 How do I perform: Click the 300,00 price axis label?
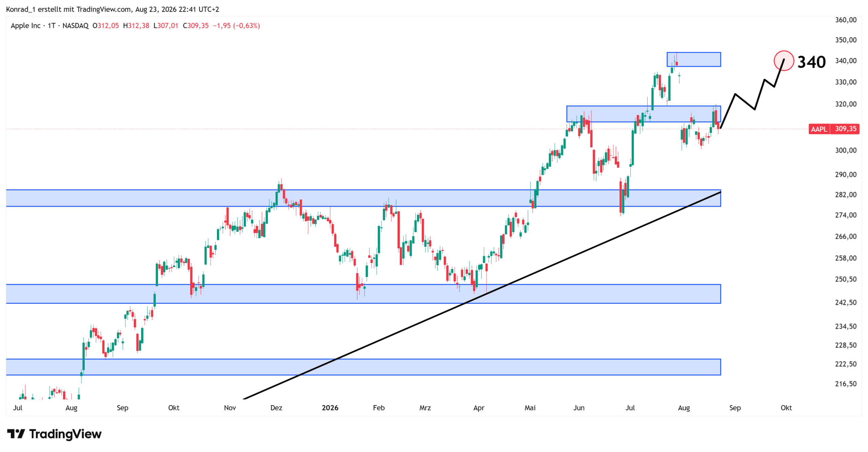tap(846, 150)
